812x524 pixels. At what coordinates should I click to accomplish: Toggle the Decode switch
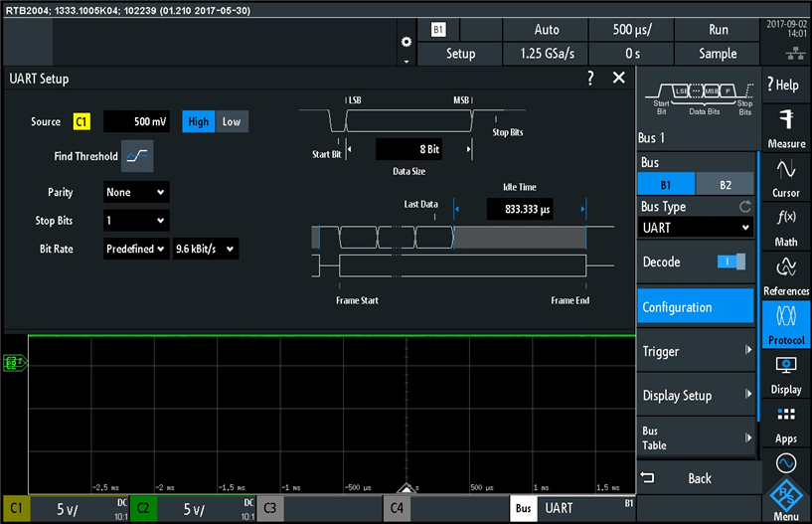coord(731,262)
